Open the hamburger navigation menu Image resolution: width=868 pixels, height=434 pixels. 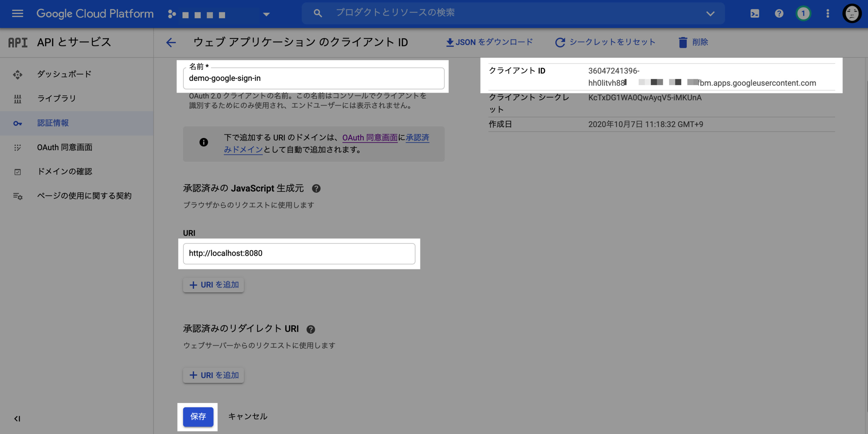17,14
